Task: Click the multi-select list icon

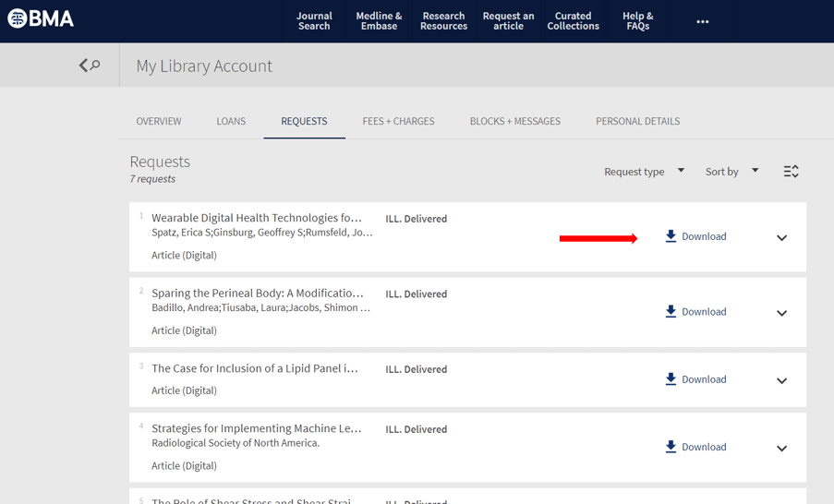Action: [791, 172]
